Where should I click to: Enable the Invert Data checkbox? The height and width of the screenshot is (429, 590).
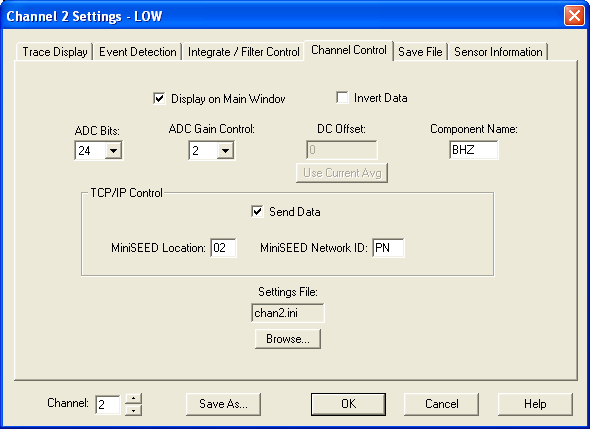[x=342, y=98]
